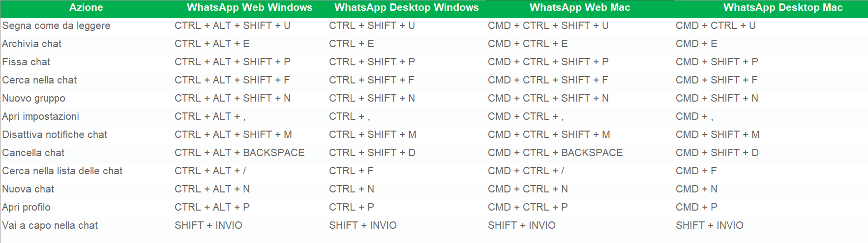The image size is (868, 243).
Task: Click the Apri profilo row label
Action: 26,207
